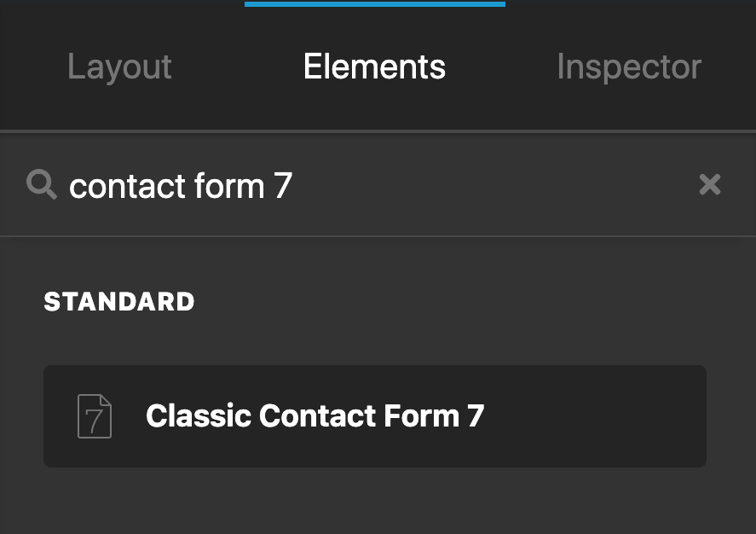
Task: Tap the X icon to reset search results
Action: [710, 185]
